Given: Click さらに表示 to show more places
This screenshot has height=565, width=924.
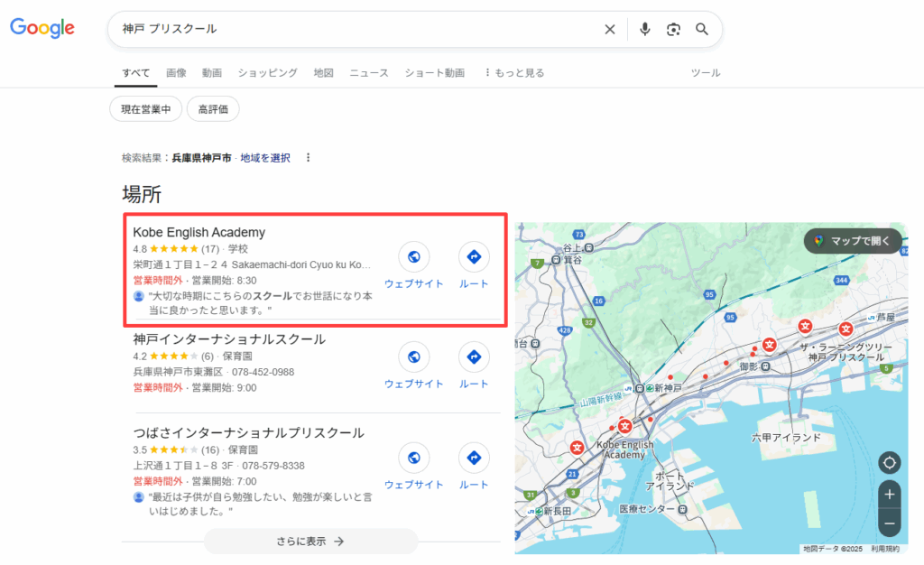Looking at the screenshot, I should coord(310,542).
